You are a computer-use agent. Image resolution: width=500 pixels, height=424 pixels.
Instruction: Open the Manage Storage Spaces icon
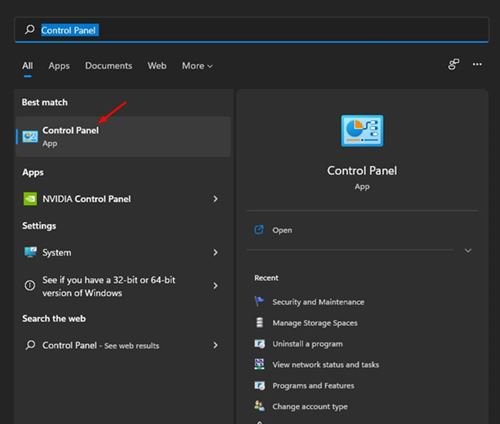coord(259,322)
